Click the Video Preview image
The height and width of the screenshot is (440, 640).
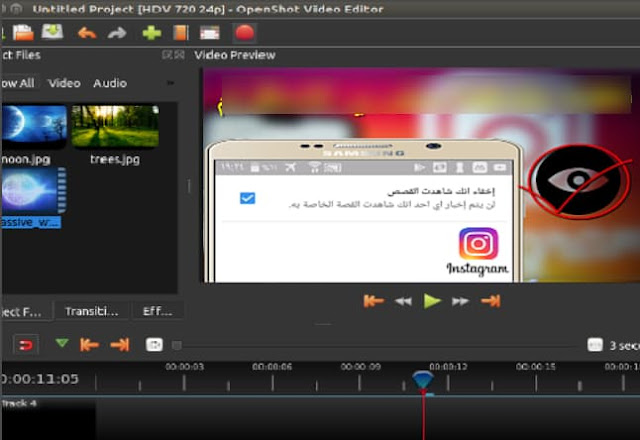coord(420,175)
